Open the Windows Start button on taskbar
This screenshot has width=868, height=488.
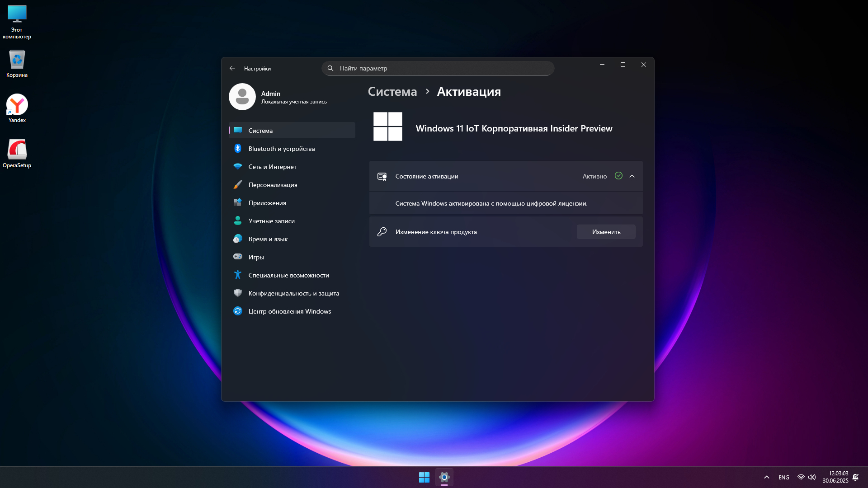click(424, 477)
